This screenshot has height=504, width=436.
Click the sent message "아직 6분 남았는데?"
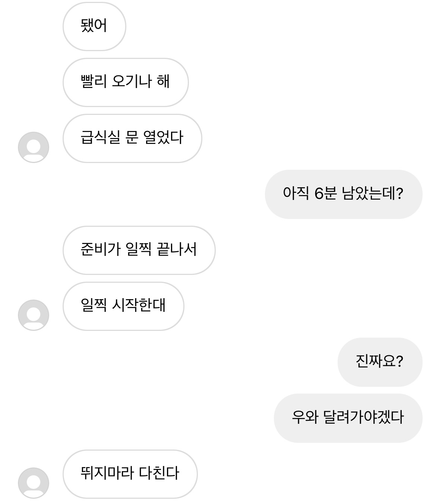click(x=343, y=194)
